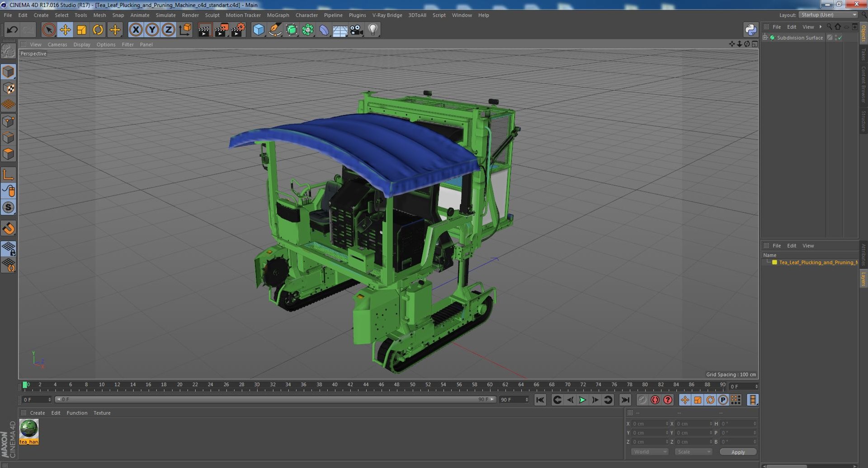Go to start of animation
Screen dimensions: 868x468
(540, 400)
